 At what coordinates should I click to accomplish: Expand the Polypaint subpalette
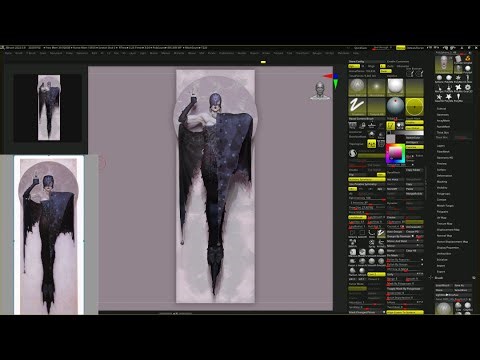click(443, 212)
